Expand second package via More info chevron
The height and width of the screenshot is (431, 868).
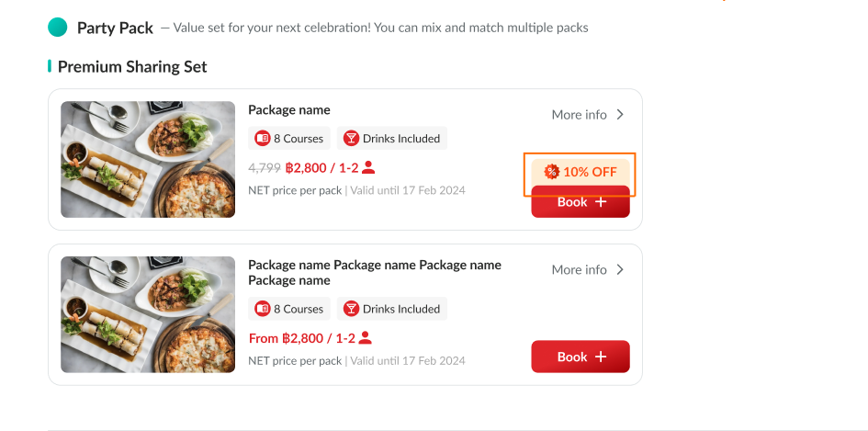[x=620, y=270]
